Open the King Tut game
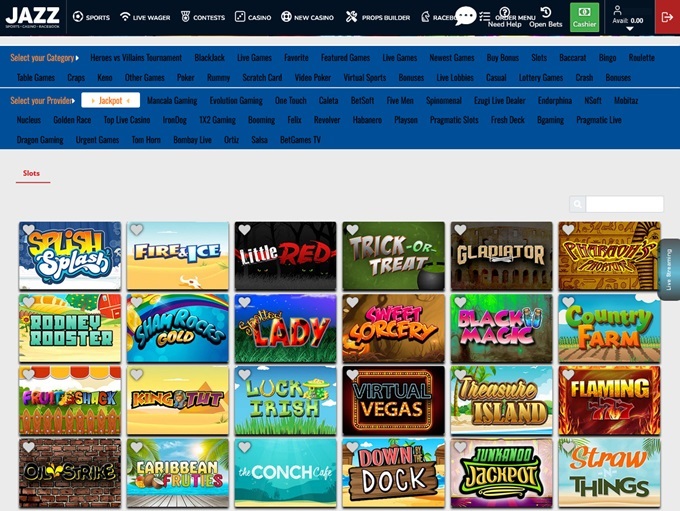The image size is (680, 511). (177, 400)
